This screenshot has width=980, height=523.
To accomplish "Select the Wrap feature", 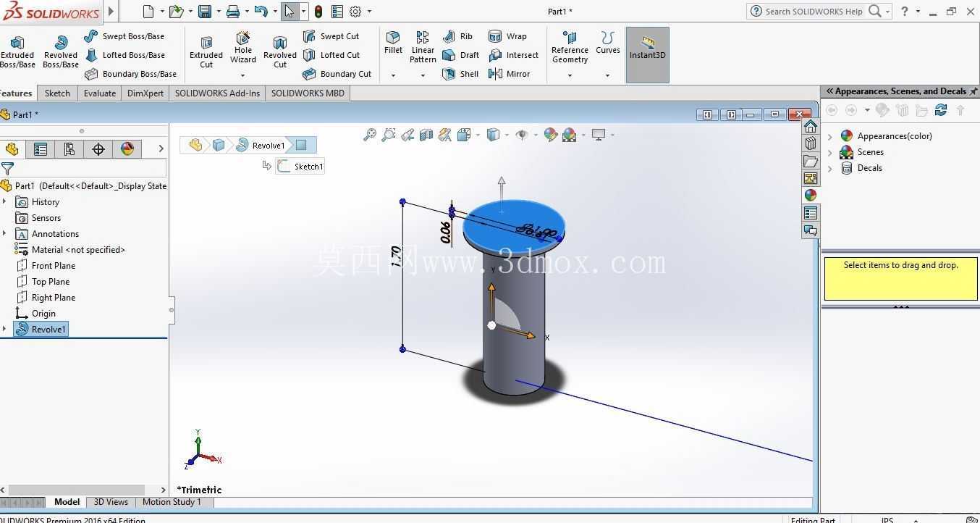I will click(x=507, y=36).
